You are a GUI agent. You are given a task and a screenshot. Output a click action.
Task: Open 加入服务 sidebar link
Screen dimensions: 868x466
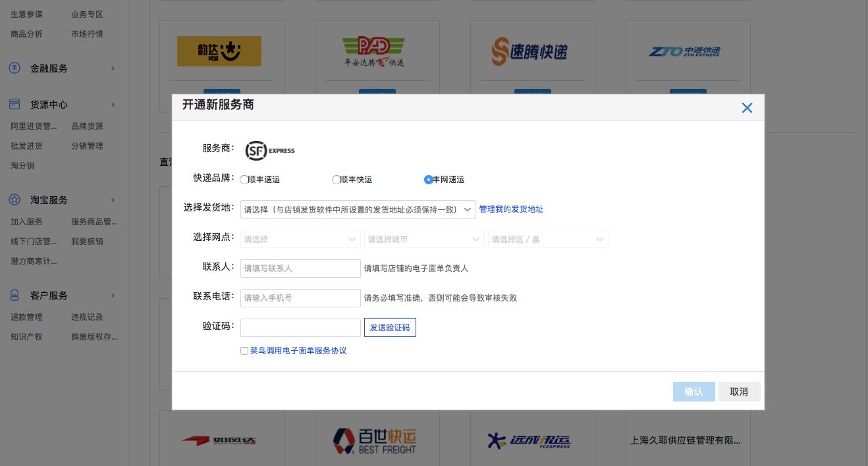coord(26,222)
